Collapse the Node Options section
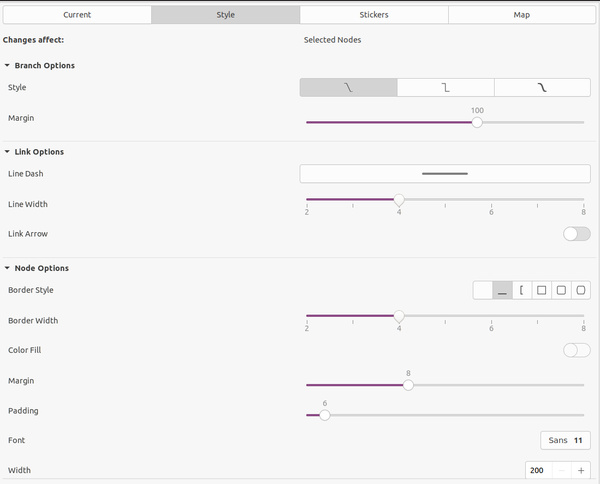The height and width of the screenshot is (484, 600). click(x=37, y=268)
